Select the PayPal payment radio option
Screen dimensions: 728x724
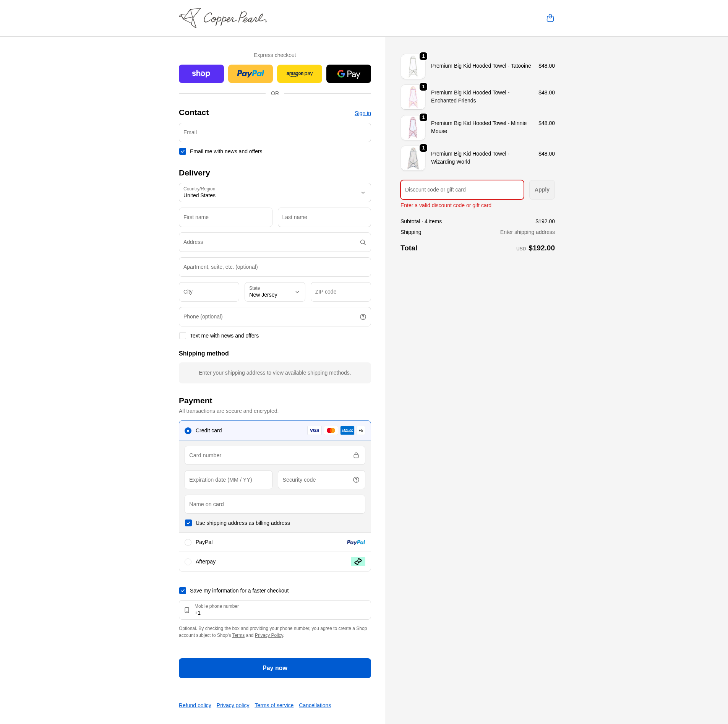(188, 542)
